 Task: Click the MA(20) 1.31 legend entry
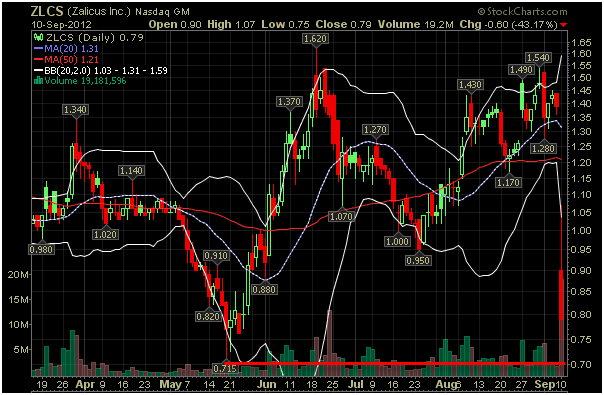point(66,49)
